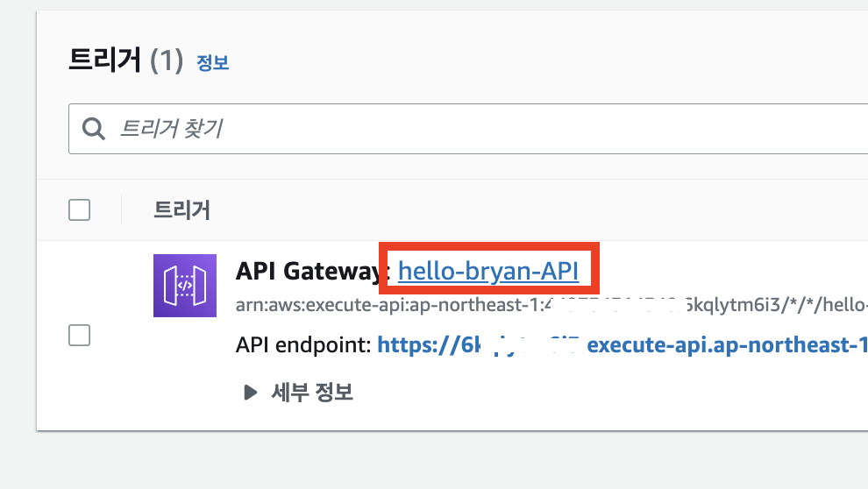The width and height of the screenshot is (868, 489).
Task: Open the hello-bryan-API link
Action: (488, 271)
